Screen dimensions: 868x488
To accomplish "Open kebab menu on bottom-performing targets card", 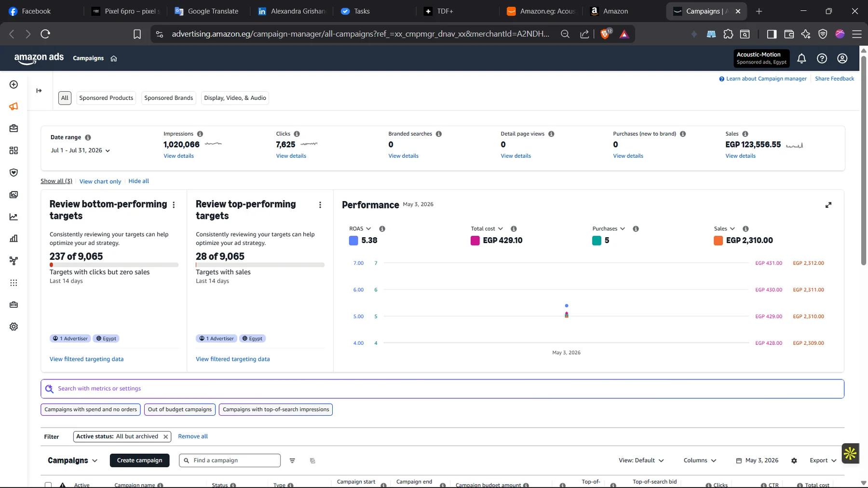I will tap(174, 205).
